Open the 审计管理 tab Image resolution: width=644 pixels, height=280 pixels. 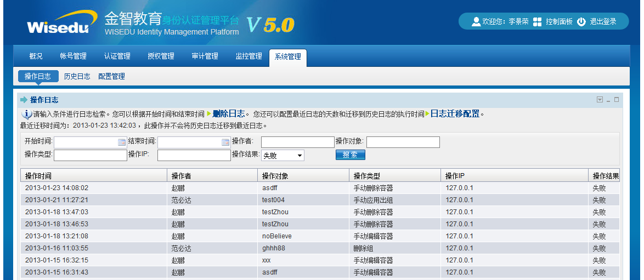(x=205, y=56)
